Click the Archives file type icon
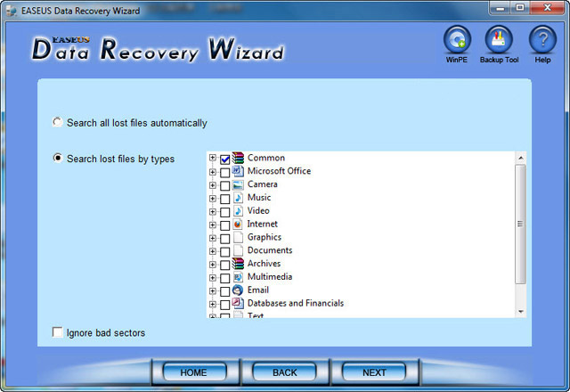The width and height of the screenshot is (570, 392). point(238,264)
